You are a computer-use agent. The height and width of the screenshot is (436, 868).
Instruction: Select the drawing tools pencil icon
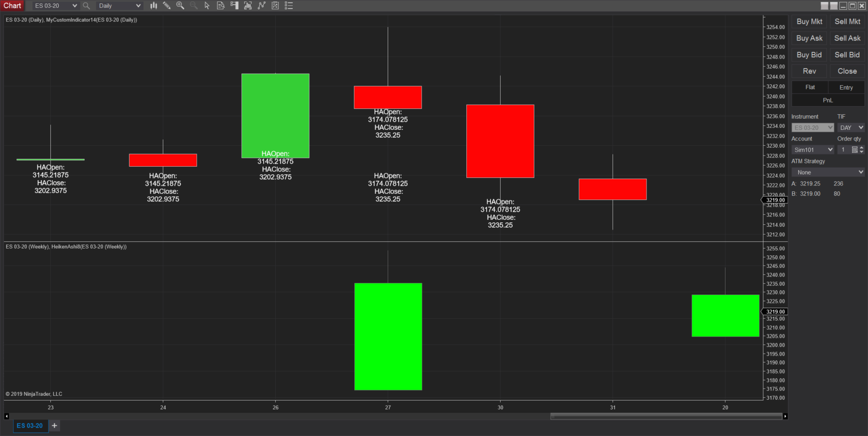coord(167,6)
